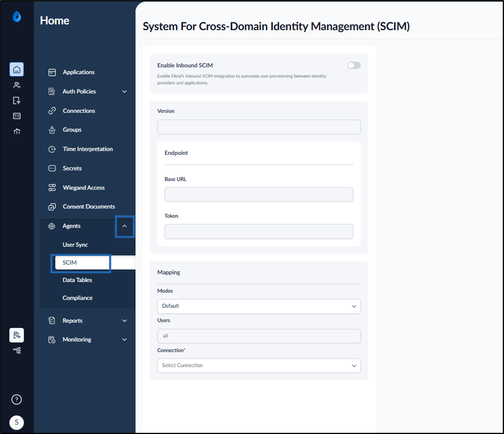Click the Users field showing all
This screenshot has width=504, height=434.
click(259, 336)
